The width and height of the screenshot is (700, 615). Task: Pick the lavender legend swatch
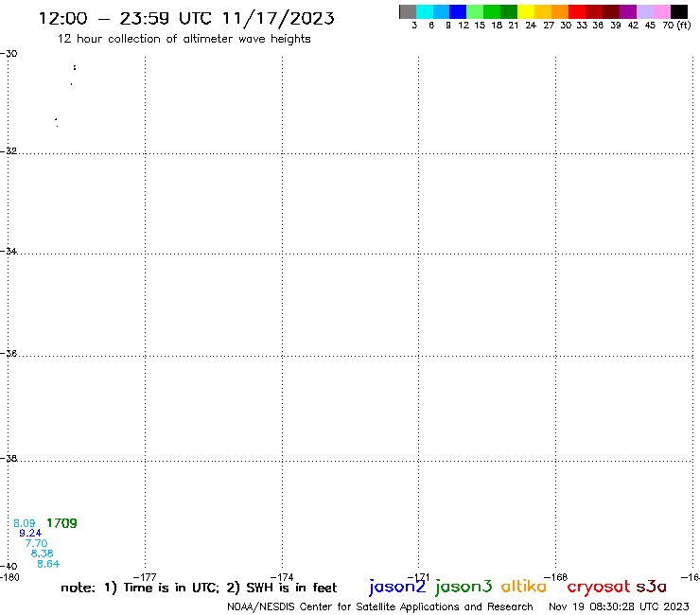(x=645, y=11)
